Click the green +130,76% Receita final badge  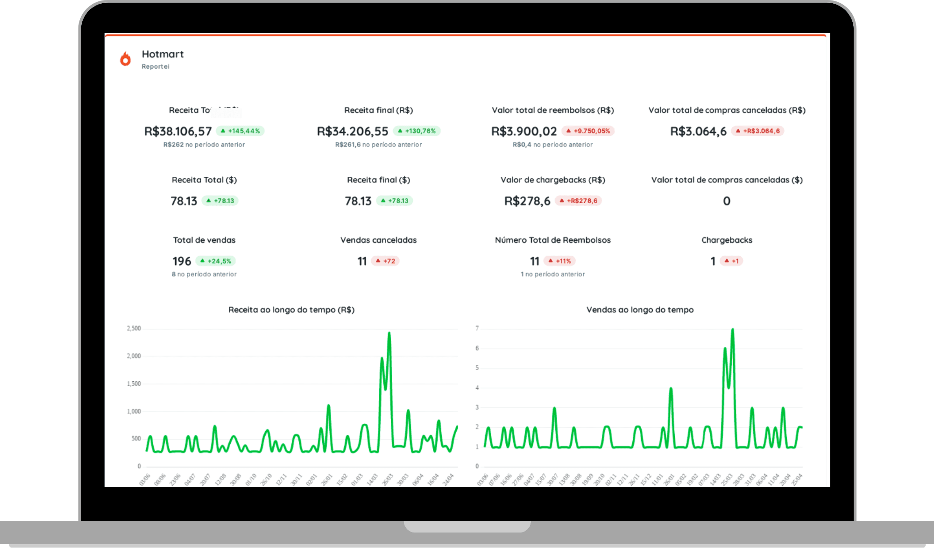point(416,131)
